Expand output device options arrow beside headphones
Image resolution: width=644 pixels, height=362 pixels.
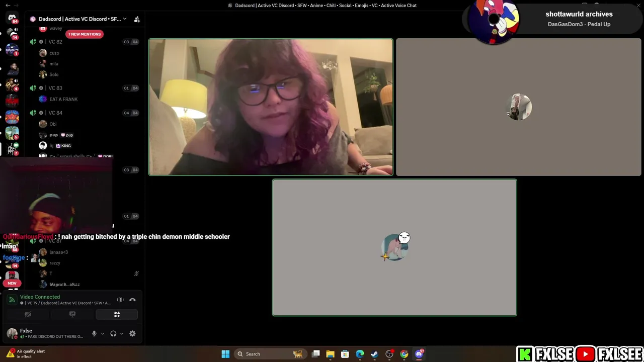pos(121,333)
